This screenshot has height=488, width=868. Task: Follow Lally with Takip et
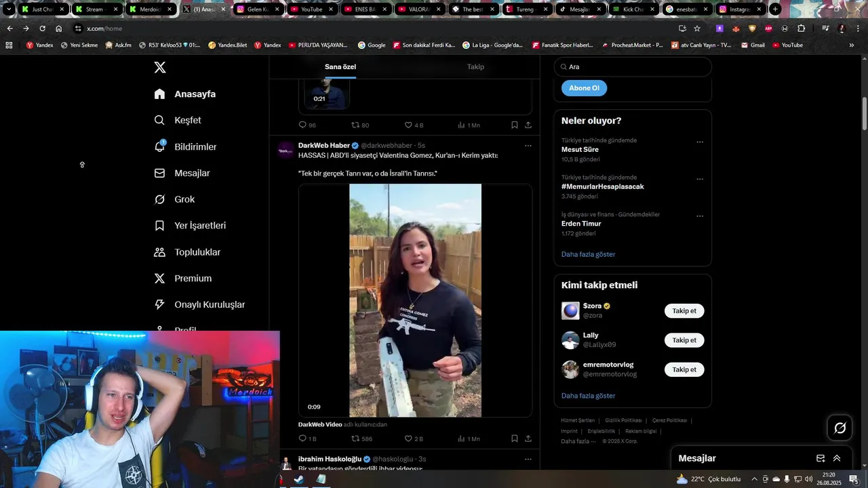point(684,340)
